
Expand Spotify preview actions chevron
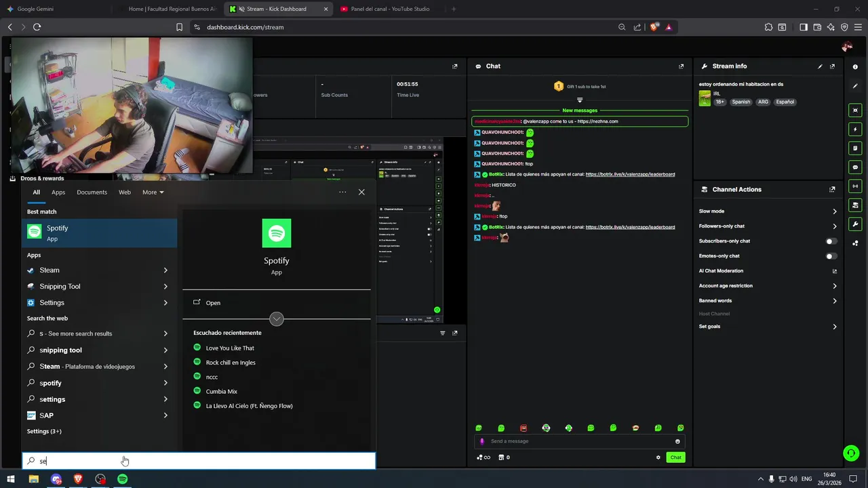coord(276,319)
